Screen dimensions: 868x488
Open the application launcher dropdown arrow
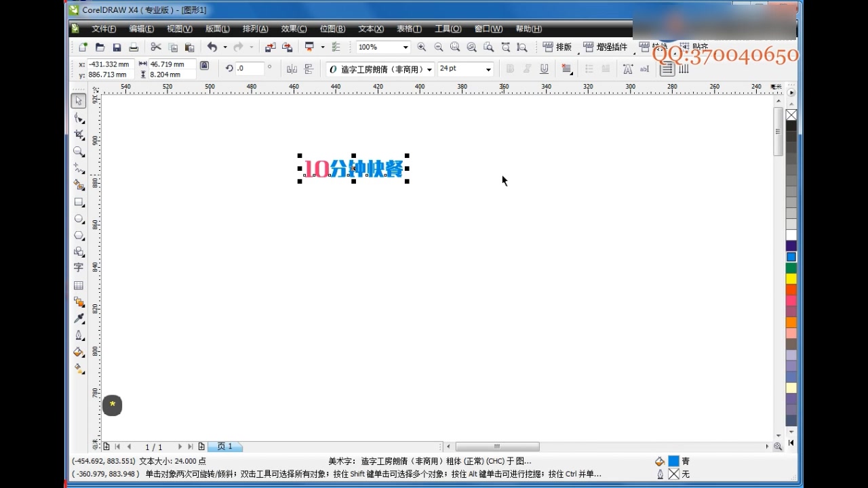pyautogui.click(x=322, y=47)
